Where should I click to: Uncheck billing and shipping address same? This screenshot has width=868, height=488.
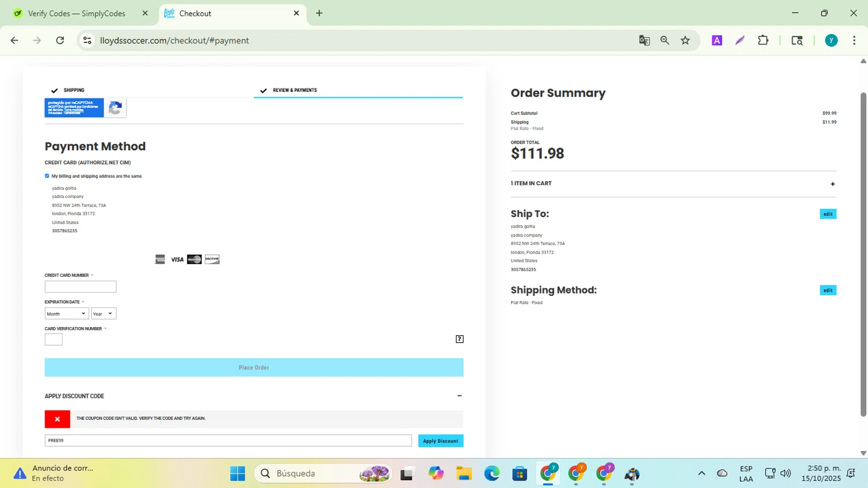(47, 176)
